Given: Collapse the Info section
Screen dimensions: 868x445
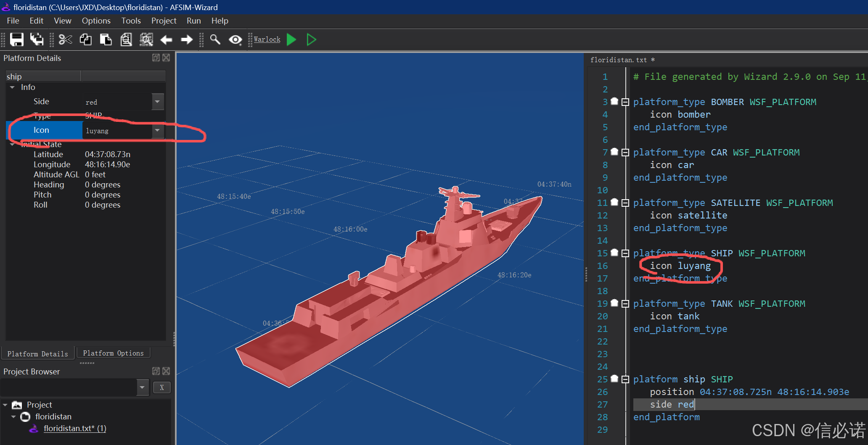Looking at the screenshot, I should 12,87.
